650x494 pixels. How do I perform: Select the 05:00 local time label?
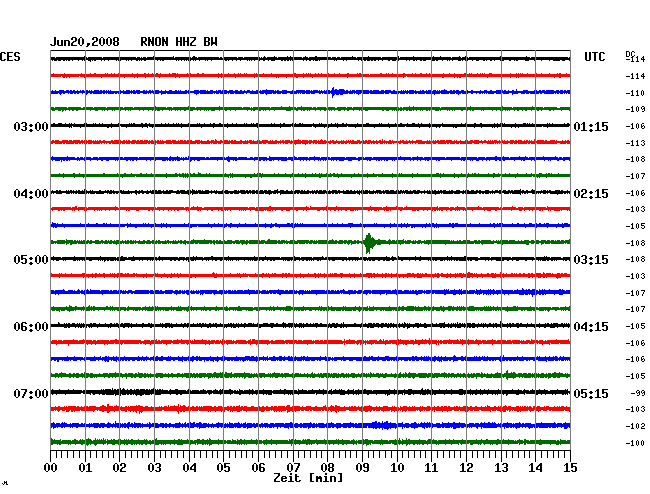coord(31,260)
